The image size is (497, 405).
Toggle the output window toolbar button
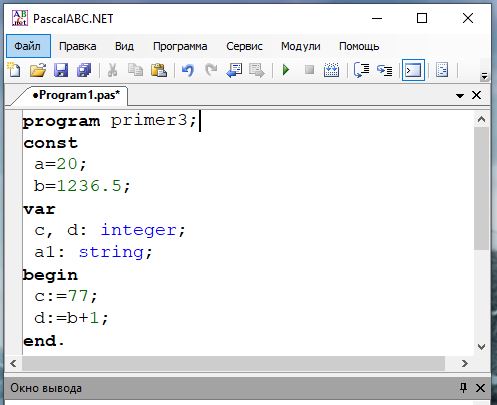(413, 70)
